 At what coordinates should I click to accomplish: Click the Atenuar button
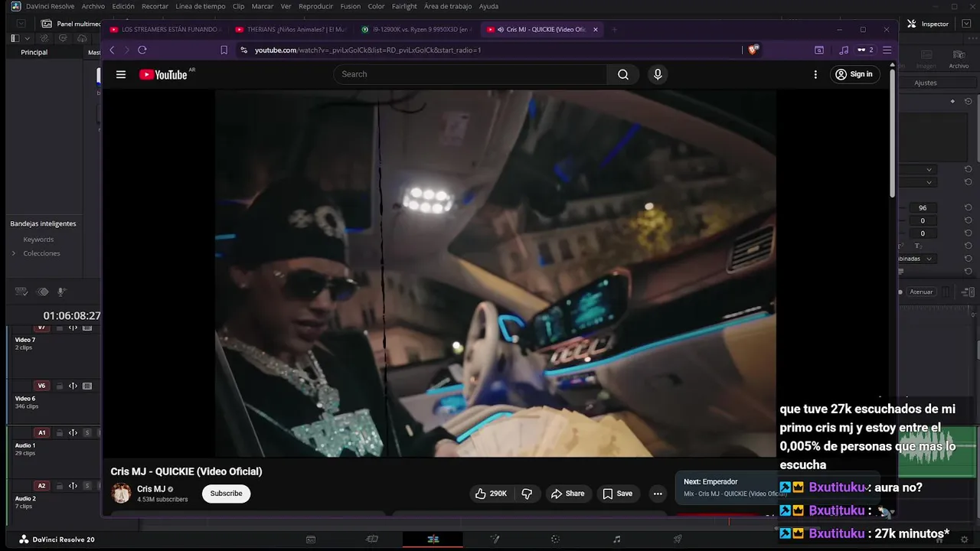click(921, 292)
